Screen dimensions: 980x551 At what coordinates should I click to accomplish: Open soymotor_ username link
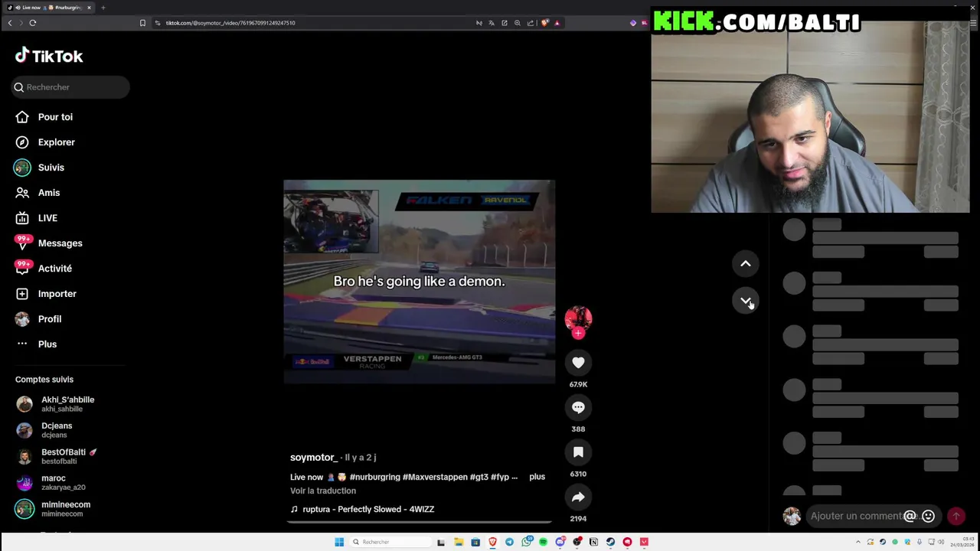(x=313, y=457)
